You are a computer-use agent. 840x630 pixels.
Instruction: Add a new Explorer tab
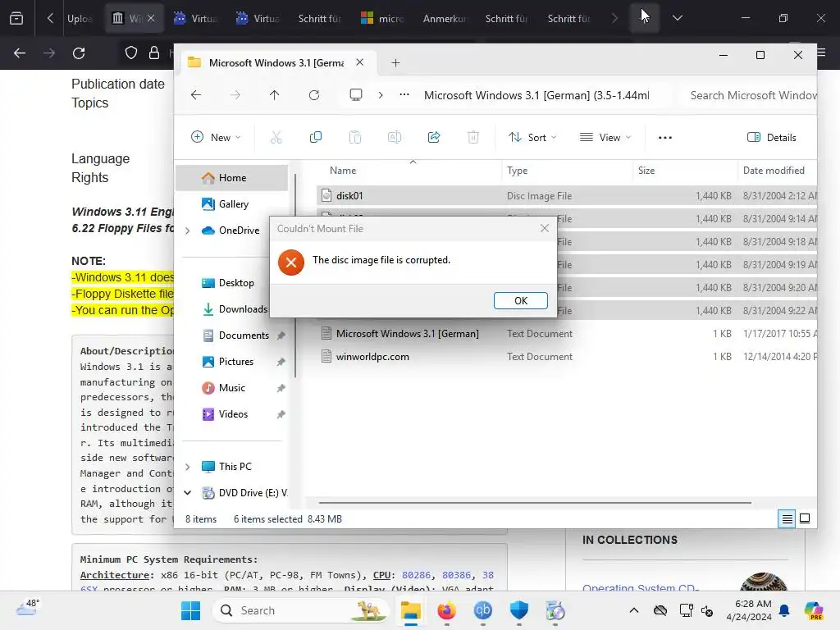(x=395, y=62)
